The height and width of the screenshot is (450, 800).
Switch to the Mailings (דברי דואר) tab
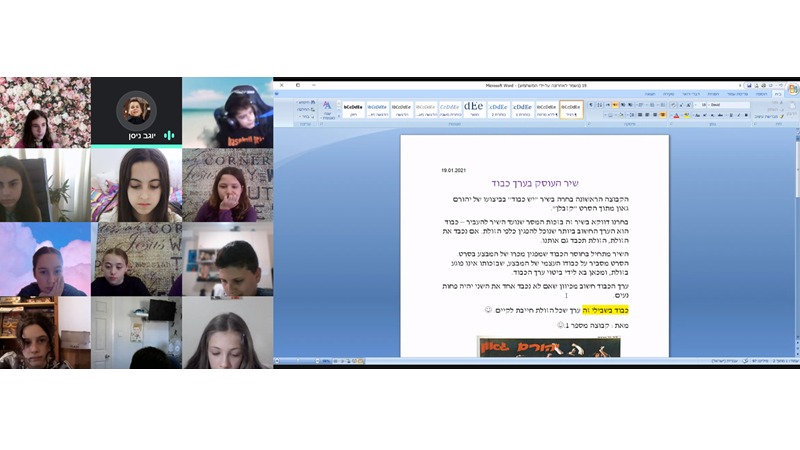pyautogui.click(x=691, y=94)
